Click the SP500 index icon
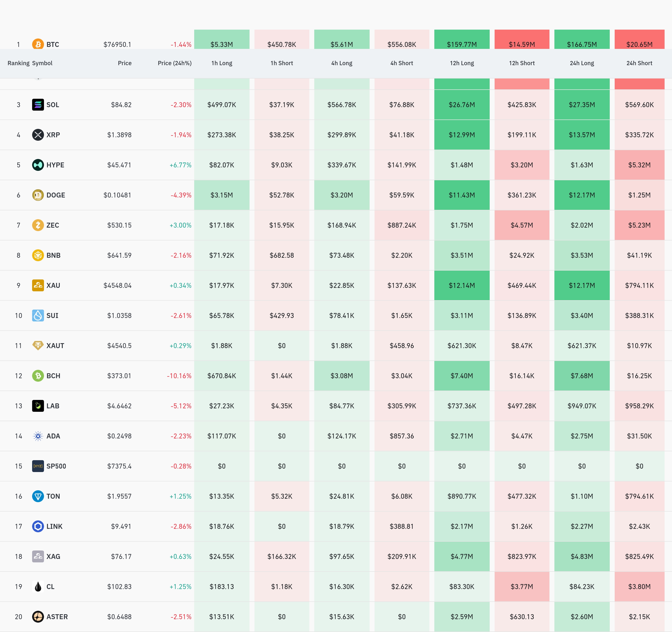The height and width of the screenshot is (632, 672). [38, 466]
